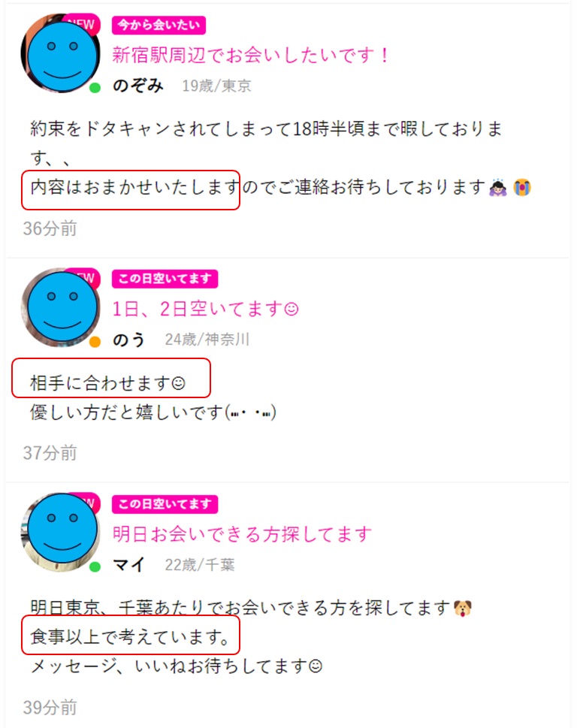Select username マイ

click(x=128, y=564)
